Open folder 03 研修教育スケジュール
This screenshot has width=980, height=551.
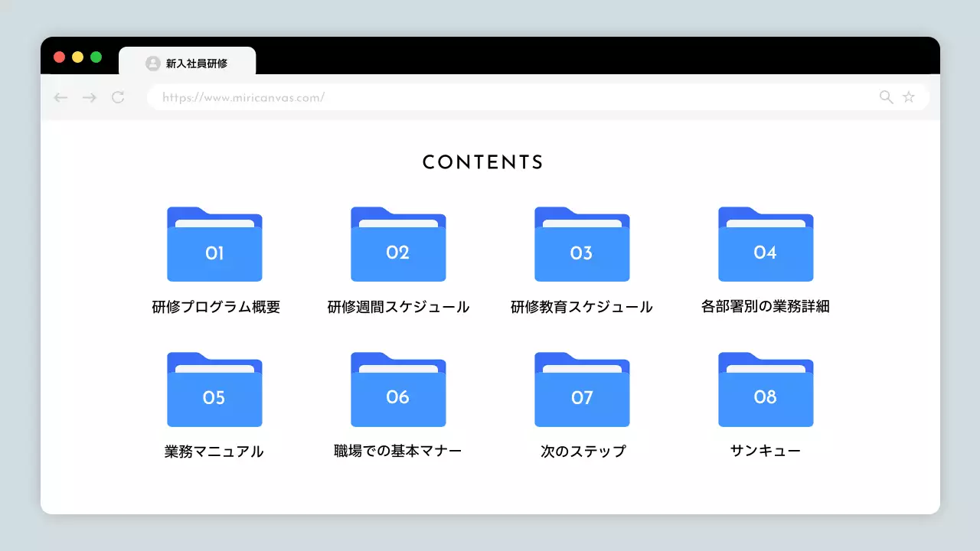coord(582,245)
